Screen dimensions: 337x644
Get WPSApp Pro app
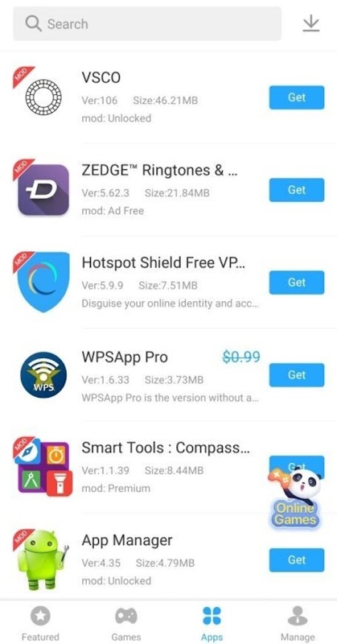pos(297,375)
